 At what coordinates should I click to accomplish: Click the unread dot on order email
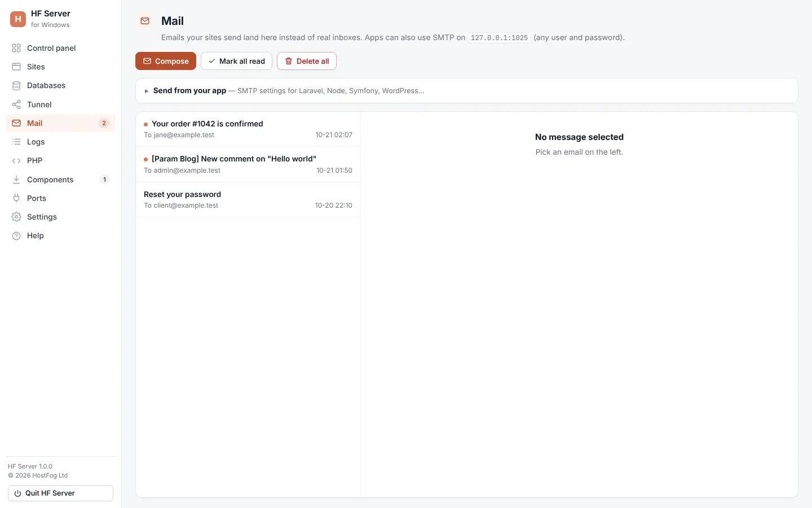(x=145, y=124)
